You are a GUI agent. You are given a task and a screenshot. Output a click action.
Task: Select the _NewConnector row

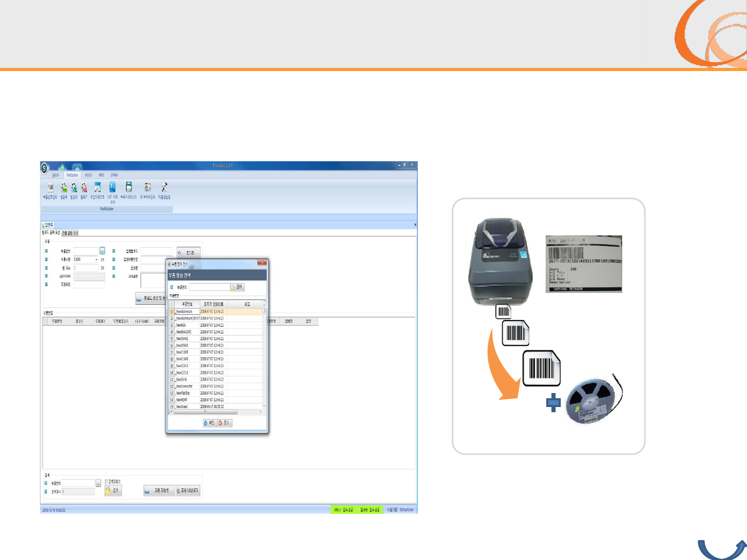(x=216, y=386)
